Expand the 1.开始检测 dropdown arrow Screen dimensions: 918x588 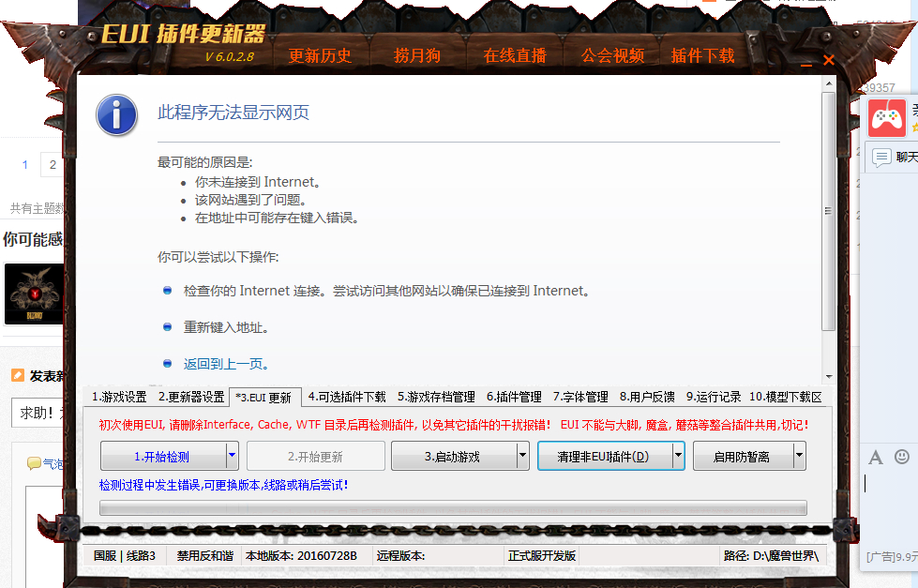point(233,456)
